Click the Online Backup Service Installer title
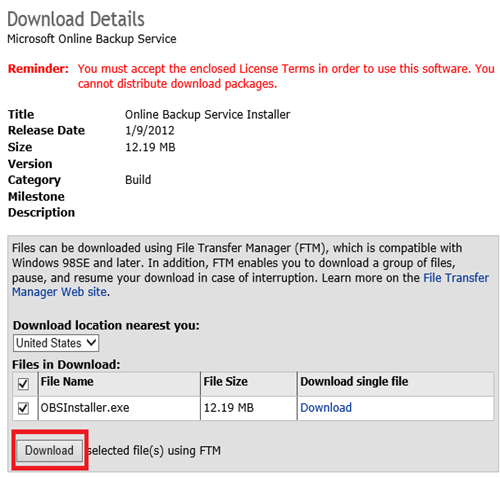The width and height of the screenshot is (500, 478). (x=207, y=115)
